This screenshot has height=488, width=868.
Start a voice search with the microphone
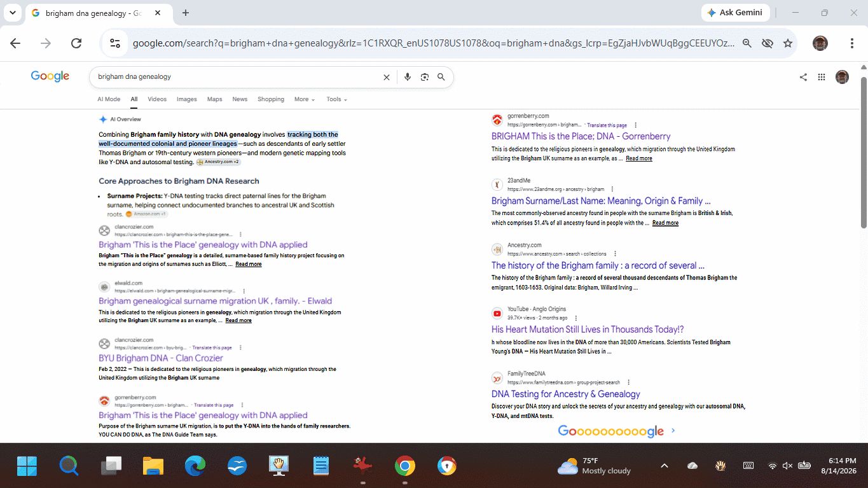tap(408, 77)
